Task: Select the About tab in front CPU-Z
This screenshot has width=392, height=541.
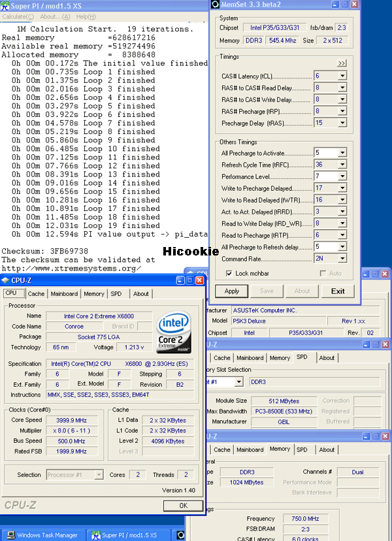Action: (140, 293)
